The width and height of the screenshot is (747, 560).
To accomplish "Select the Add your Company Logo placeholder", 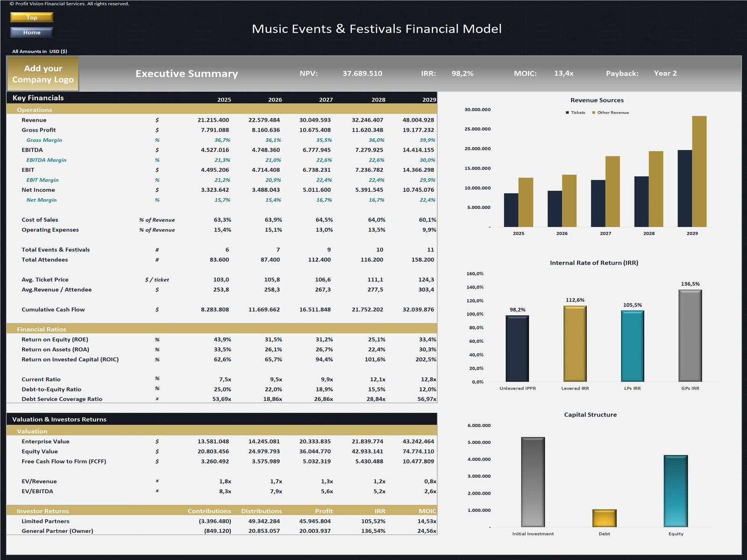I will [x=42, y=74].
